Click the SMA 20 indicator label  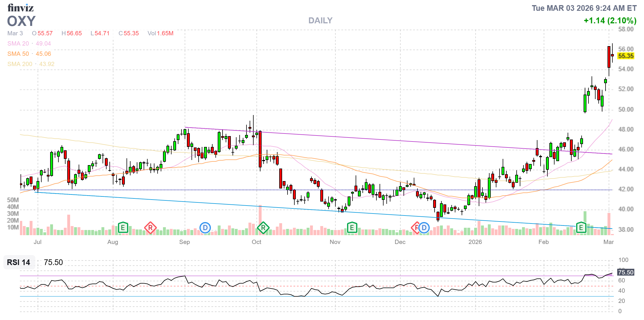tap(18, 44)
